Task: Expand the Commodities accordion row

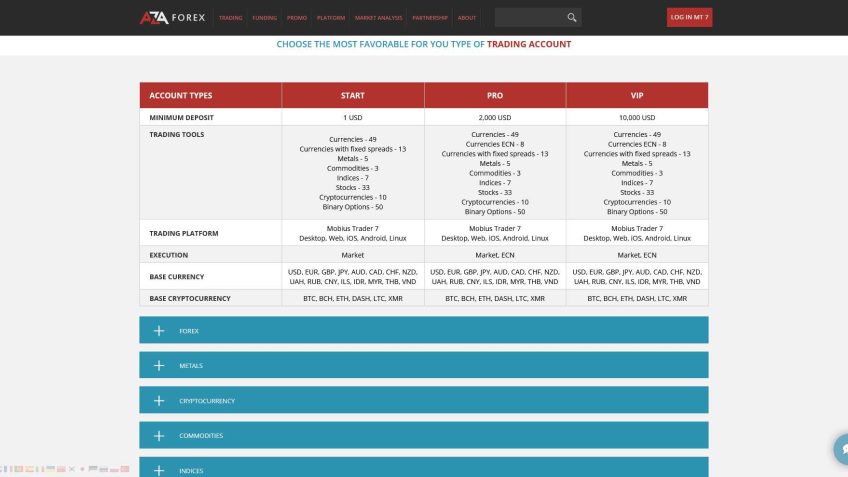Action: click(x=423, y=435)
